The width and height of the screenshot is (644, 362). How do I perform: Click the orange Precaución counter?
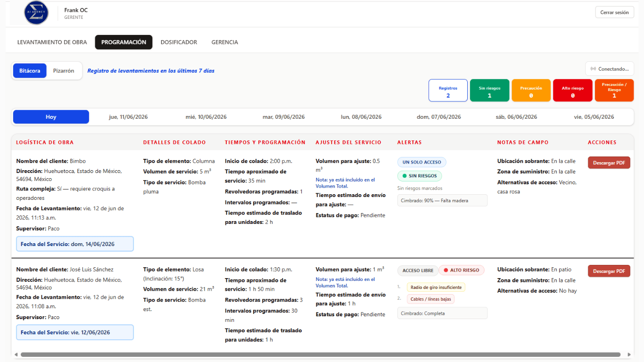pos(531,90)
